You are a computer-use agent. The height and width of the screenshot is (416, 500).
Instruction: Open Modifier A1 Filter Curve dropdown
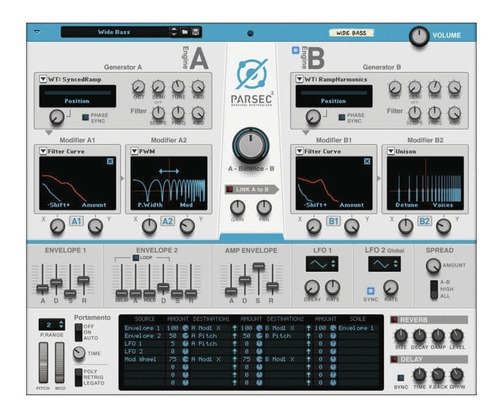point(43,151)
